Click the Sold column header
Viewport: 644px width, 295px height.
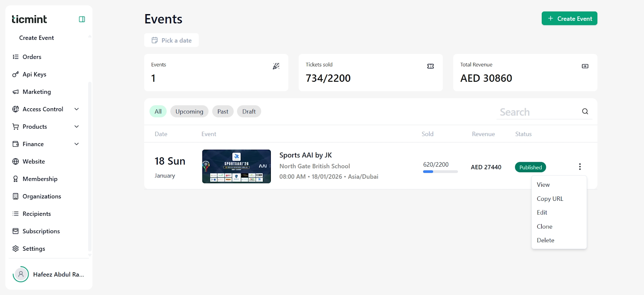tap(427, 134)
